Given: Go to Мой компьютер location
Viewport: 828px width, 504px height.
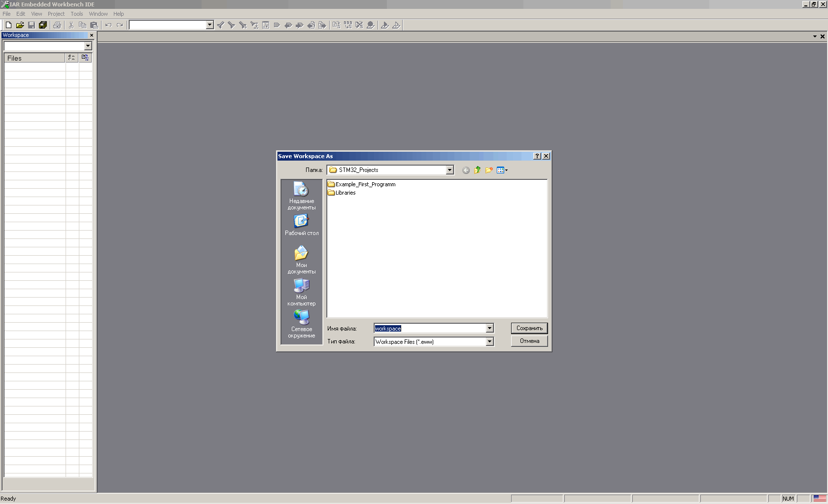Looking at the screenshot, I should [x=301, y=292].
